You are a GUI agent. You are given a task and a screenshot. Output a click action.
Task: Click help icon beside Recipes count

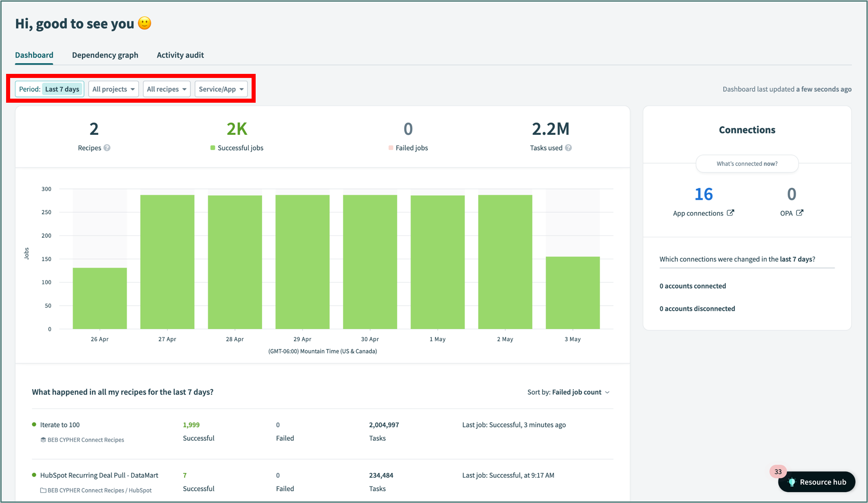pyautogui.click(x=107, y=148)
